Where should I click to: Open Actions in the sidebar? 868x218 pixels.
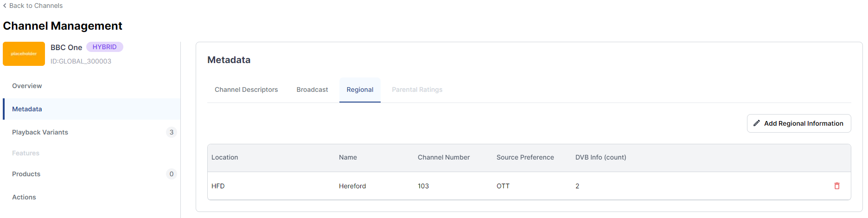[x=24, y=197]
